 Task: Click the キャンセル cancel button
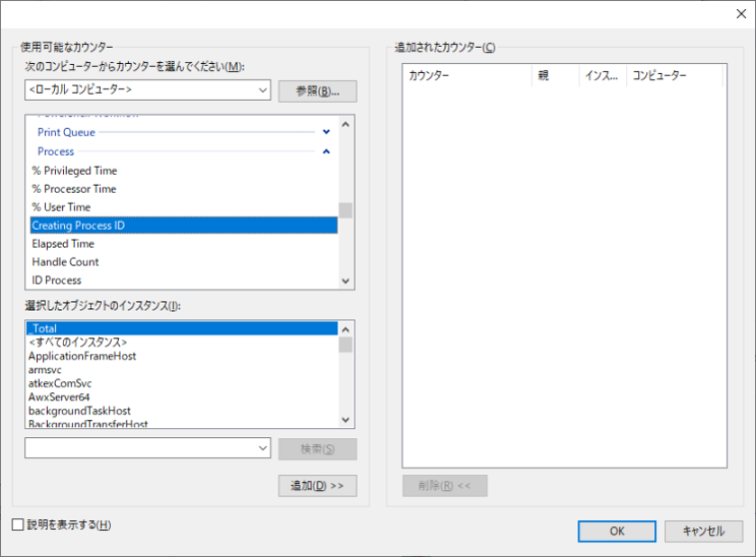(702, 531)
